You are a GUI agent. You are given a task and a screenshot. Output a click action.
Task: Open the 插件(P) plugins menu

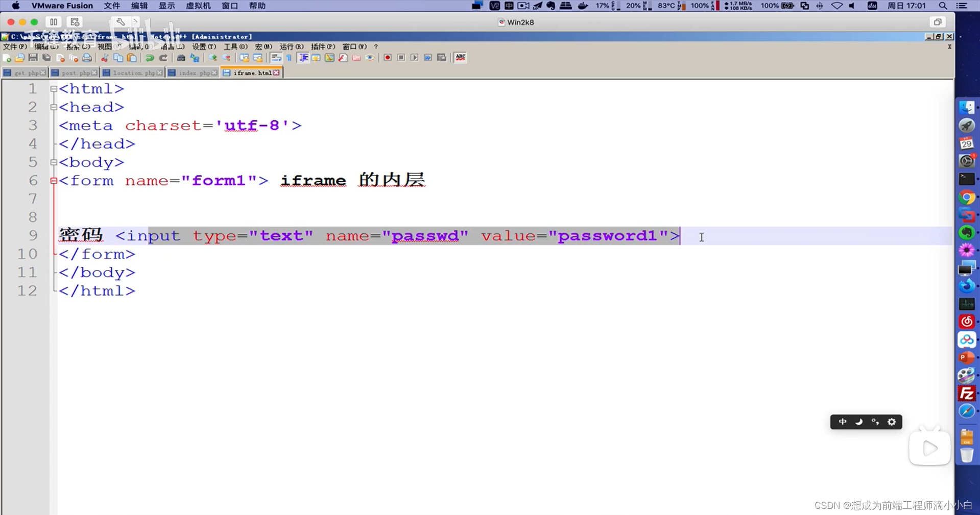click(323, 46)
